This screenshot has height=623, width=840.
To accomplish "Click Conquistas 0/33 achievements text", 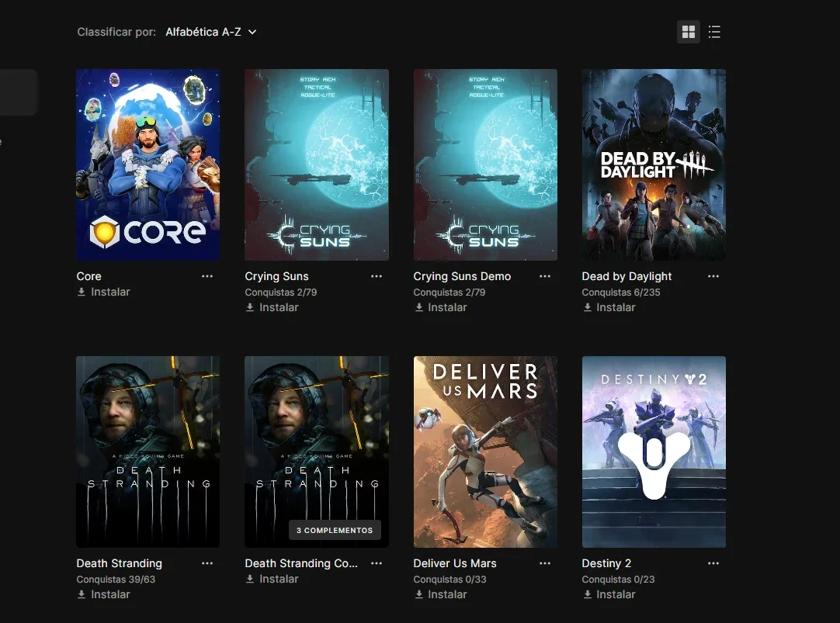I will coord(450,579).
